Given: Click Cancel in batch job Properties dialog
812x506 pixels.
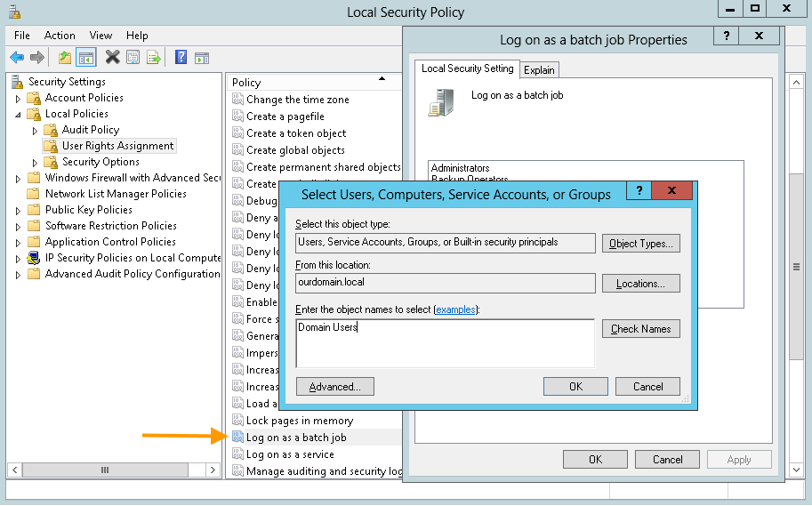Looking at the screenshot, I should pyautogui.click(x=667, y=460).
